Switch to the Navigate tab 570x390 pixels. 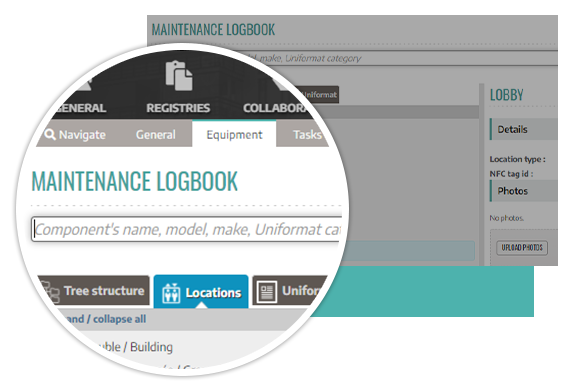pyautogui.click(x=75, y=134)
